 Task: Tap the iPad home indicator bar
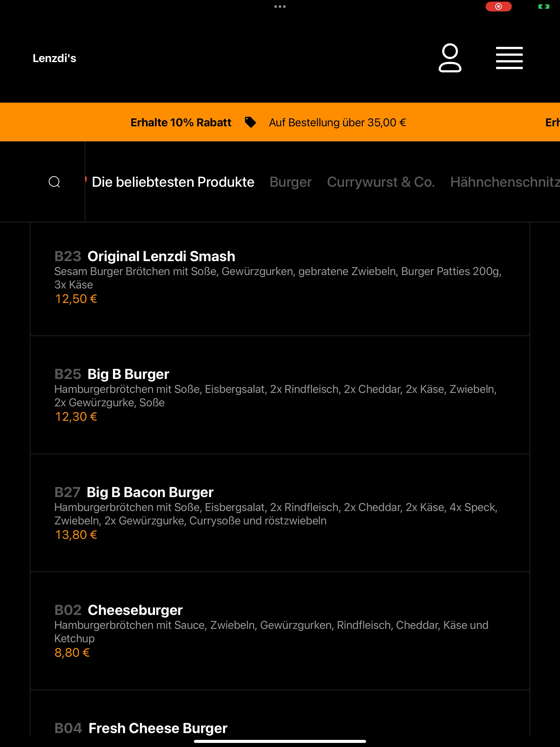[x=280, y=742]
